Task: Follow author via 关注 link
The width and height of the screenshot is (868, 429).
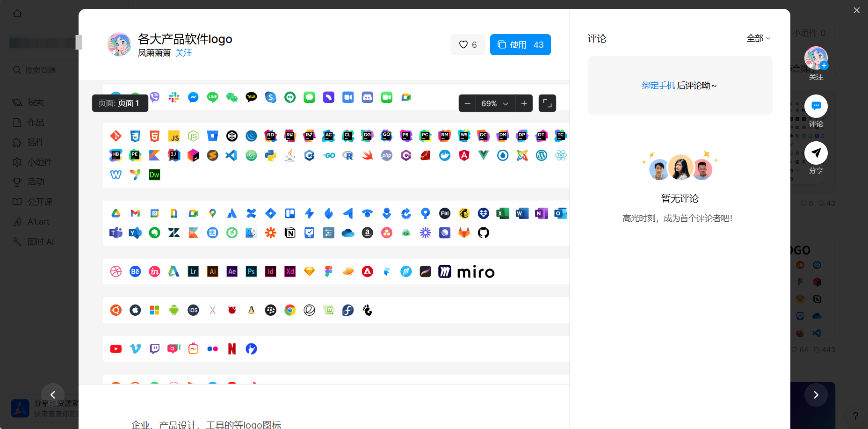Action: 184,53
